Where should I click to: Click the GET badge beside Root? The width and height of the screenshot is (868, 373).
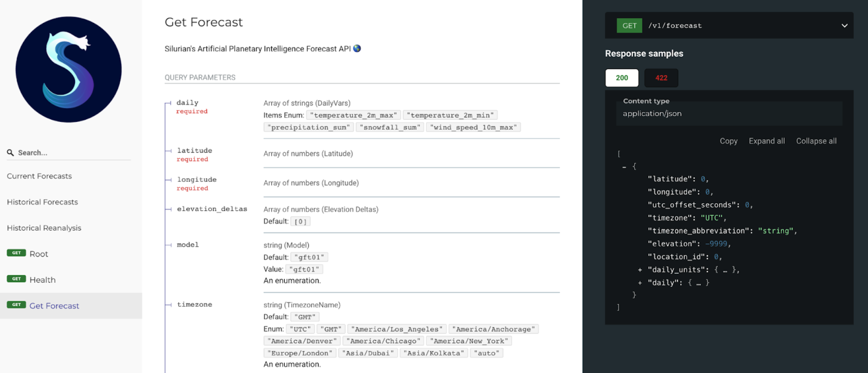(16, 253)
